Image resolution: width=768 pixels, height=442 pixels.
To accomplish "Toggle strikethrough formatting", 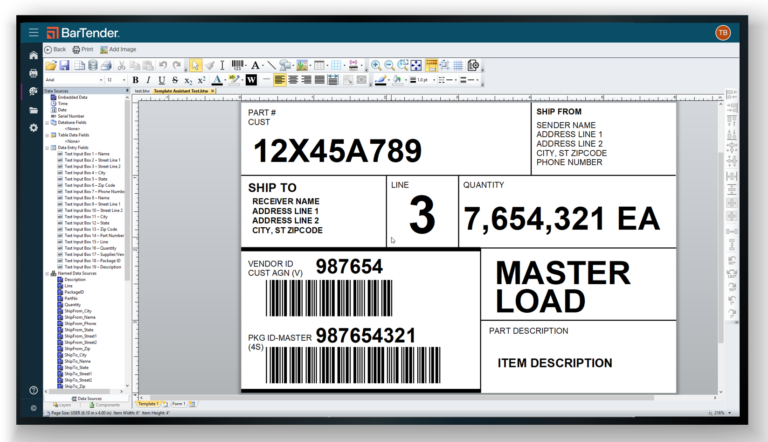I will point(175,80).
